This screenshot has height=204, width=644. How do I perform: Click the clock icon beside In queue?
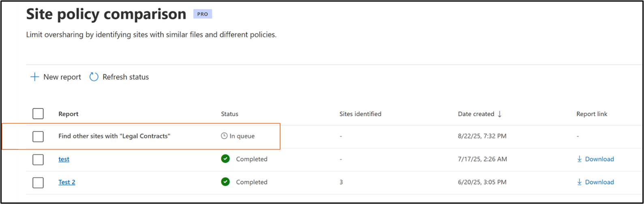224,136
